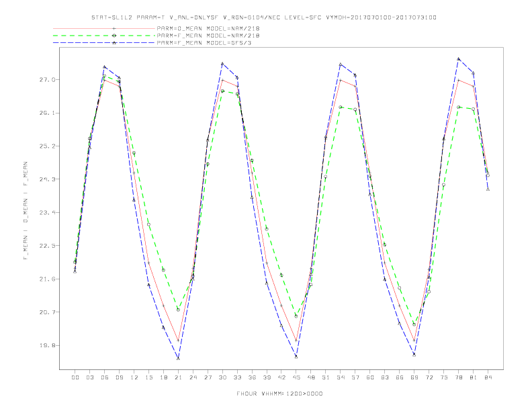The width and height of the screenshot is (532, 411).
Task: Click x-axis tick label 18
Action: tap(163, 377)
